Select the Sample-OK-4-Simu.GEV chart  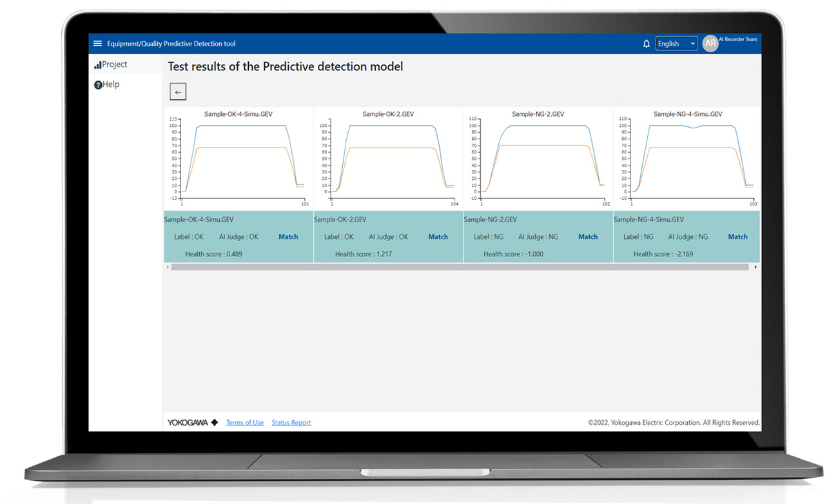pos(239,159)
